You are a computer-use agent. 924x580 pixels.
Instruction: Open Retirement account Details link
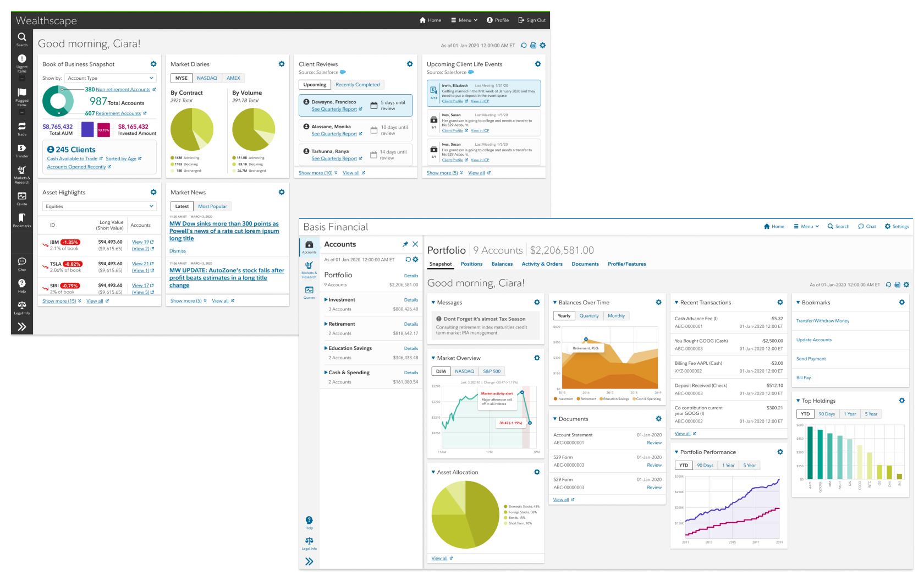(x=411, y=324)
